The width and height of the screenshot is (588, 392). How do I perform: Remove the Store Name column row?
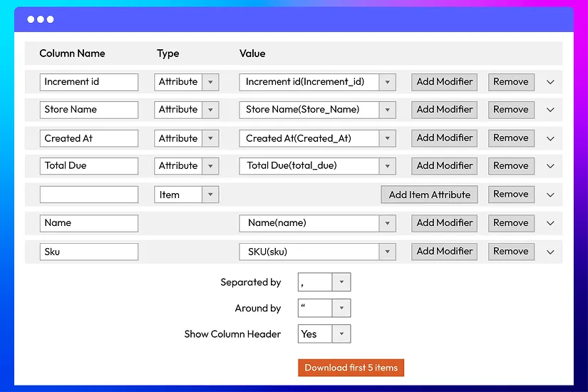pyautogui.click(x=511, y=110)
